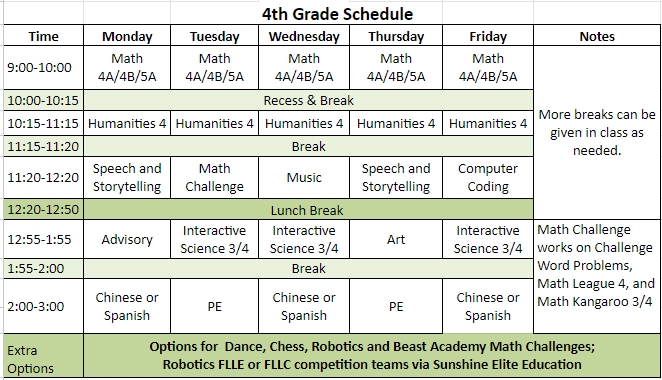662x380 pixels.
Task: Select the Wednesday header cell
Action: pos(304,36)
